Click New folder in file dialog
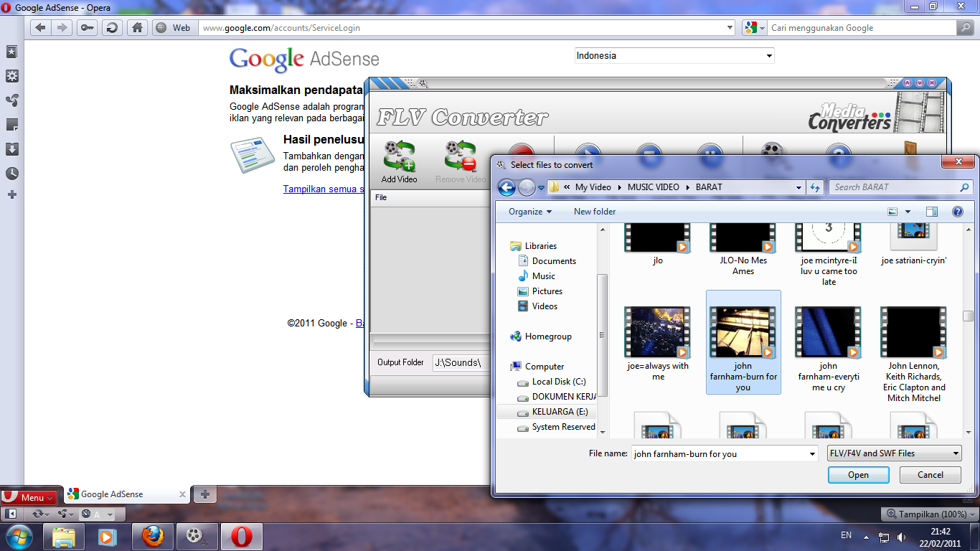The image size is (980, 551). point(595,212)
